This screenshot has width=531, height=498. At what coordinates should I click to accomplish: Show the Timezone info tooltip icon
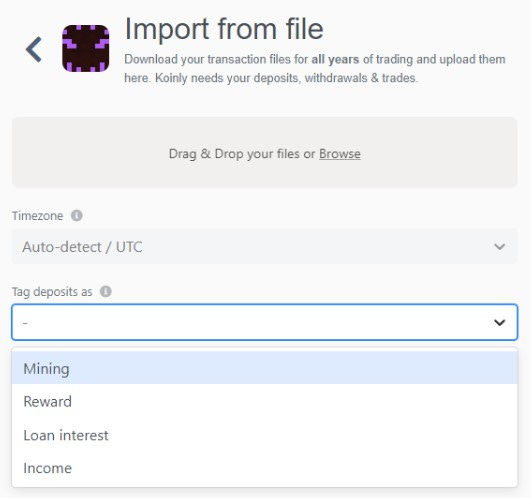coord(77,215)
